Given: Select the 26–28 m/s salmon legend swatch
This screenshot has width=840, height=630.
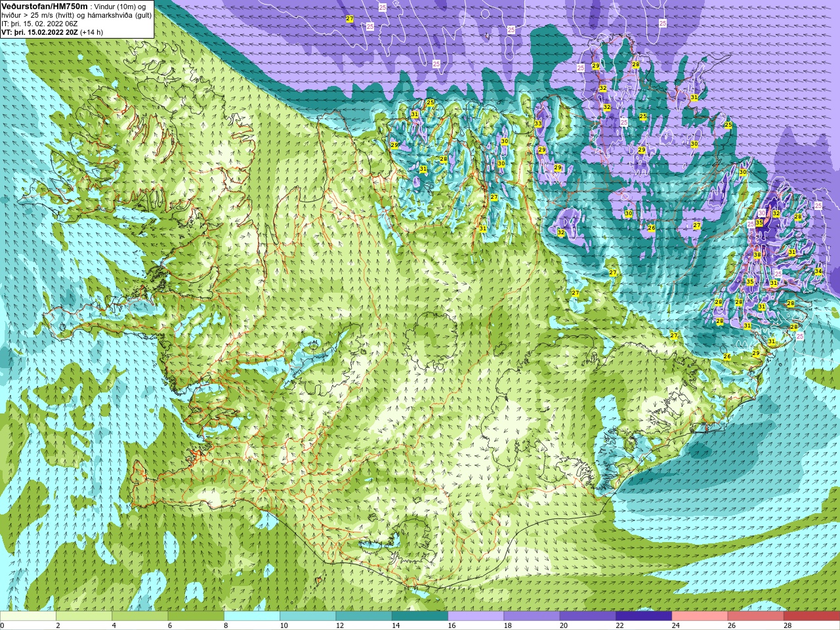Looking at the screenshot, I should pyautogui.click(x=755, y=616).
